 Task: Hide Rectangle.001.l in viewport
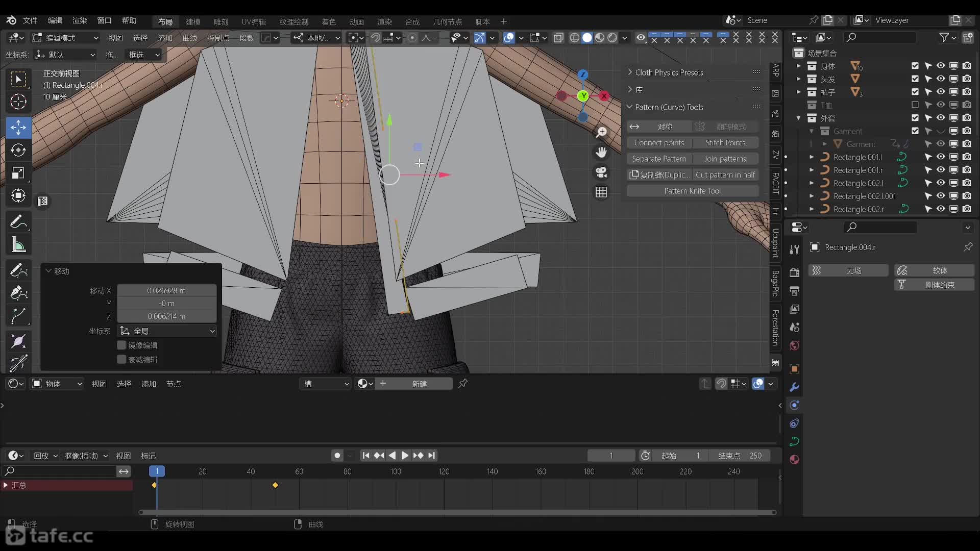(x=941, y=157)
